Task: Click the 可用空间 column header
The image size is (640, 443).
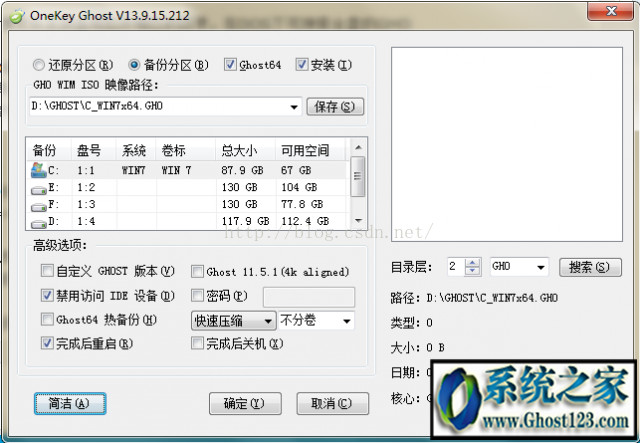Action: coord(311,150)
